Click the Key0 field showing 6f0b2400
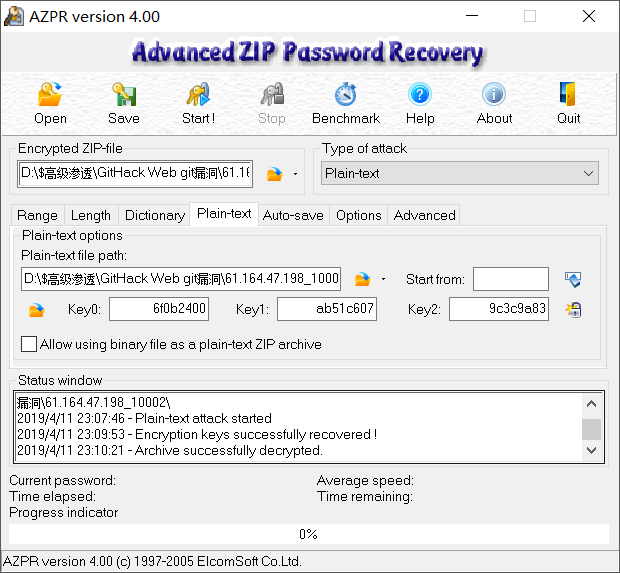 tap(159, 309)
